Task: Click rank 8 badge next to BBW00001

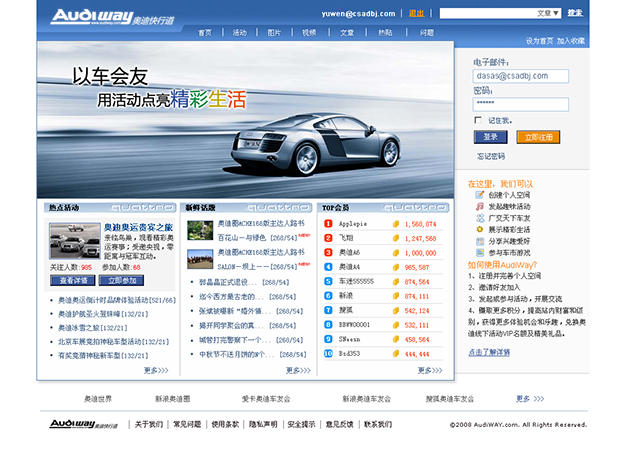Action: click(328, 325)
